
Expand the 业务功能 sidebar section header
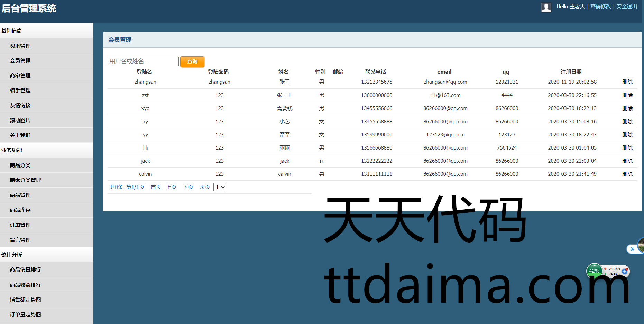pos(46,150)
